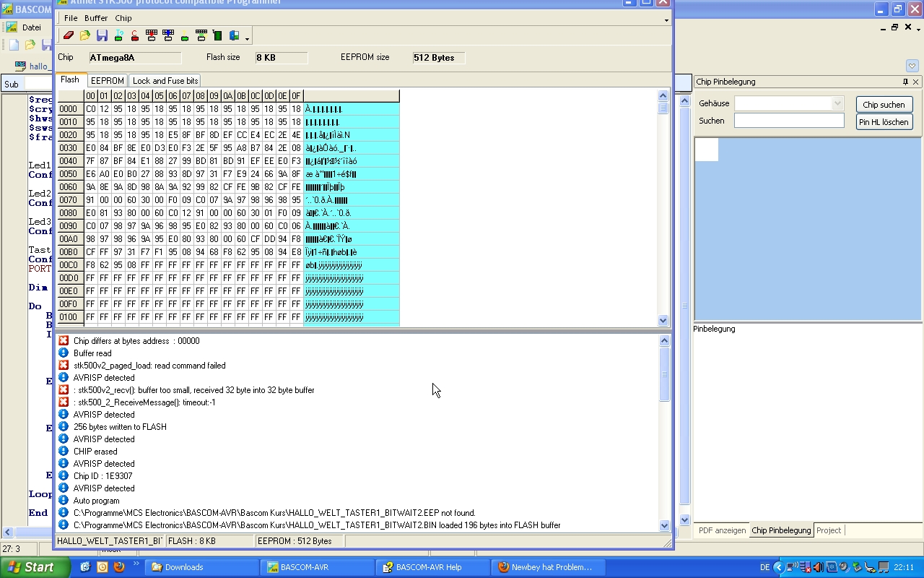
Task: Click the Clear buffer eraser icon
Action: [69, 35]
